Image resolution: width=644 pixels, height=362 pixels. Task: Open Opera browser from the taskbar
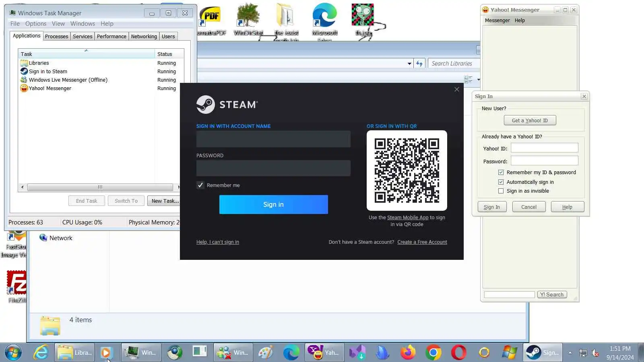(459, 352)
